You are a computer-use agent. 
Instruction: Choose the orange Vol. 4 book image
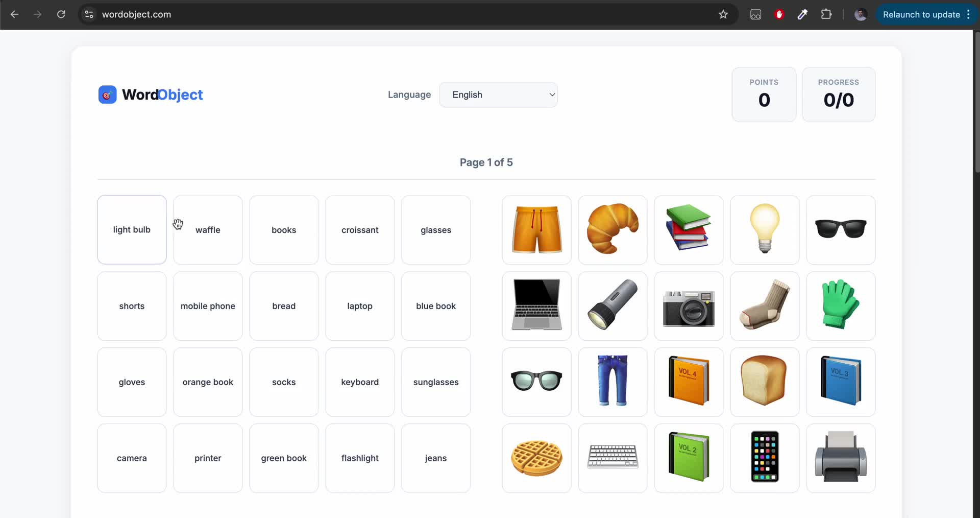coord(689,382)
